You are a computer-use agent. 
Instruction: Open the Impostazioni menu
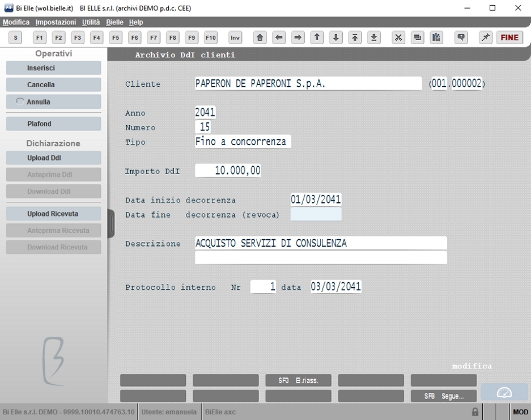(x=56, y=22)
